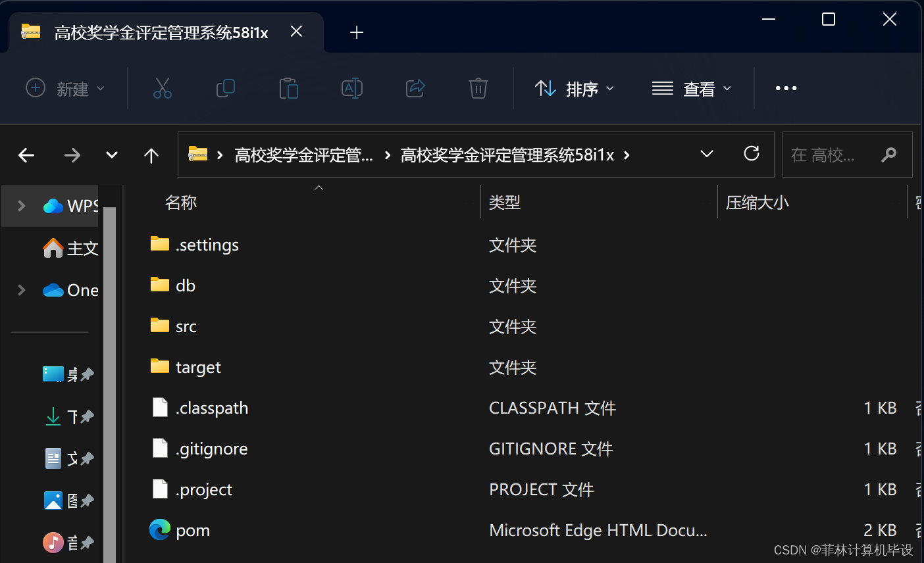Click the Delete trash icon
924x563 pixels.
[x=478, y=88]
